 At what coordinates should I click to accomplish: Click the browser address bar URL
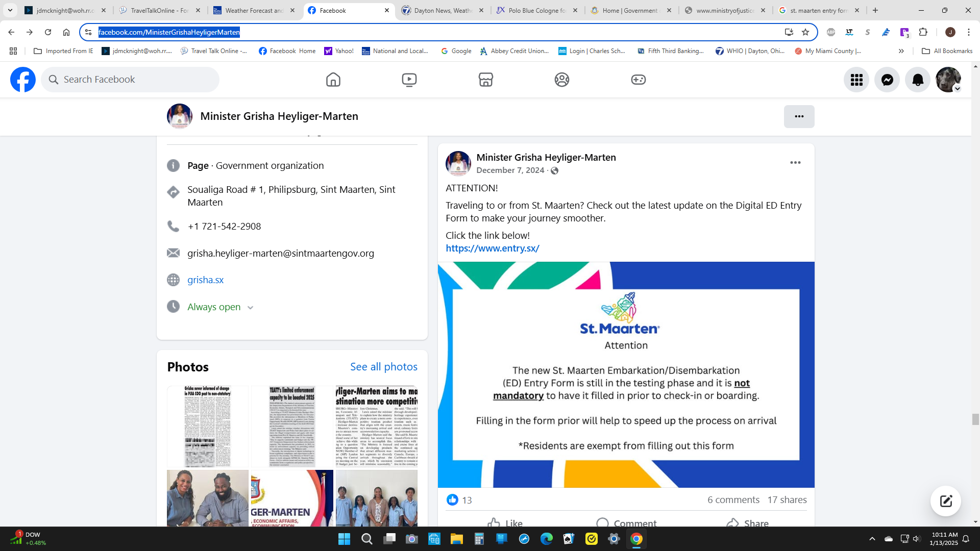click(x=169, y=32)
